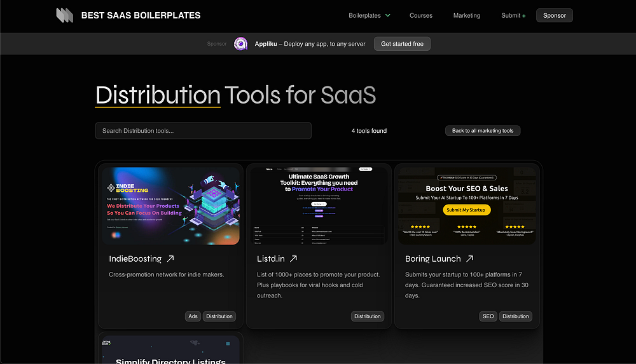Click the arrow icon beside Listd.in
Image resolution: width=636 pixels, height=364 pixels.
pyautogui.click(x=293, y=259)
